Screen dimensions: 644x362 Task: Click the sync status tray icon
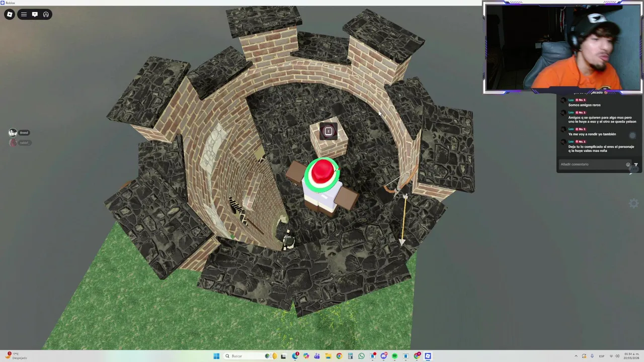coord(584,356)
